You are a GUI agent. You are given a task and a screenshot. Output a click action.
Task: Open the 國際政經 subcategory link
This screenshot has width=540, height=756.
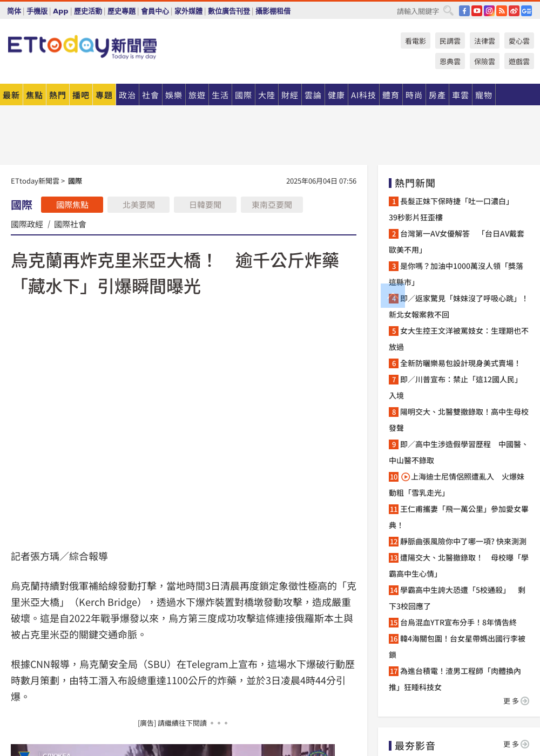point(27,224)
